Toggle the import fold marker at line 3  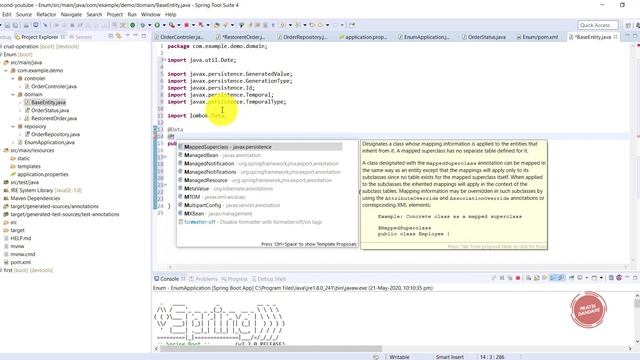164,60
